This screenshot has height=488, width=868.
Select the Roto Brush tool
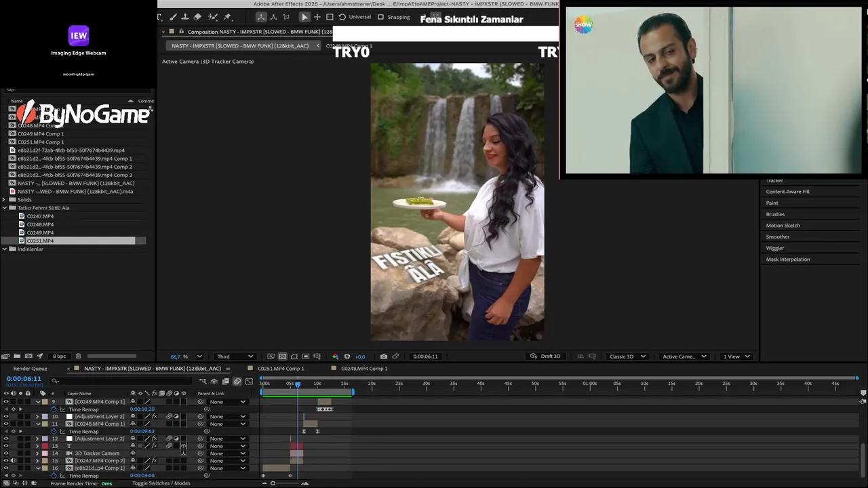point(213,17)
